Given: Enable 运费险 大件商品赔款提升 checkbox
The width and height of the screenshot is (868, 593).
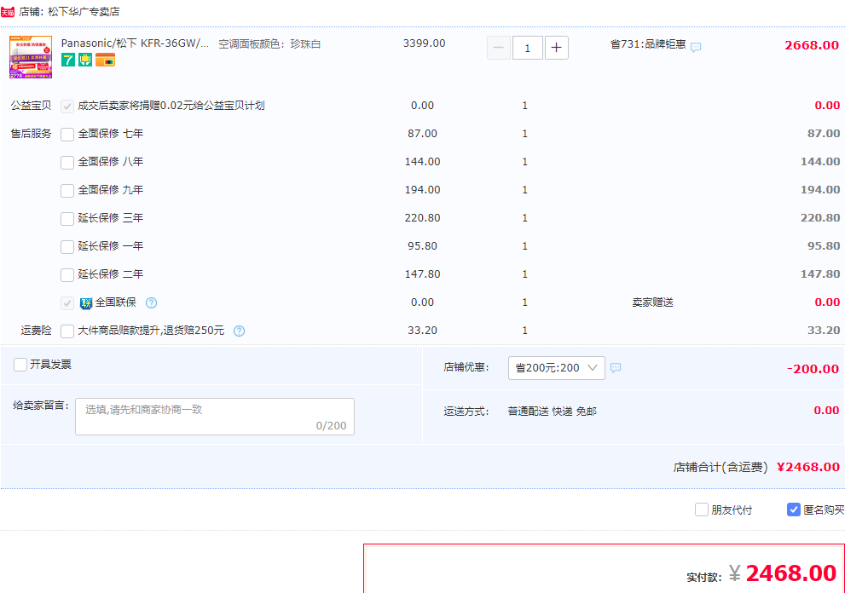Looking at the screenshot, I should (x=67, y=331).
